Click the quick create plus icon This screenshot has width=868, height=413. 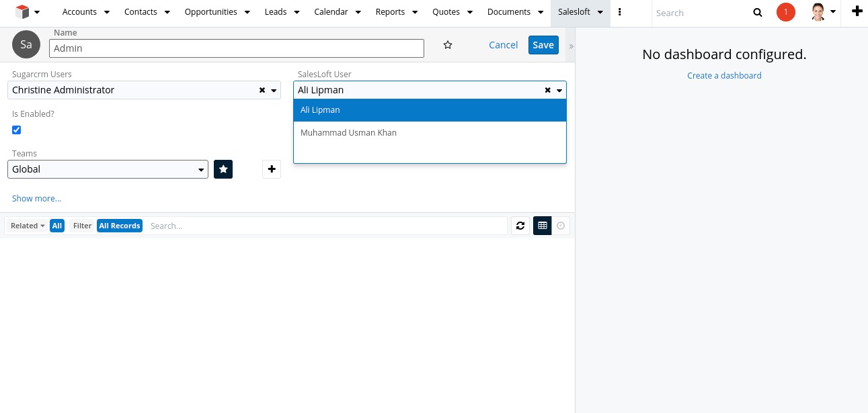click(857, 11)
